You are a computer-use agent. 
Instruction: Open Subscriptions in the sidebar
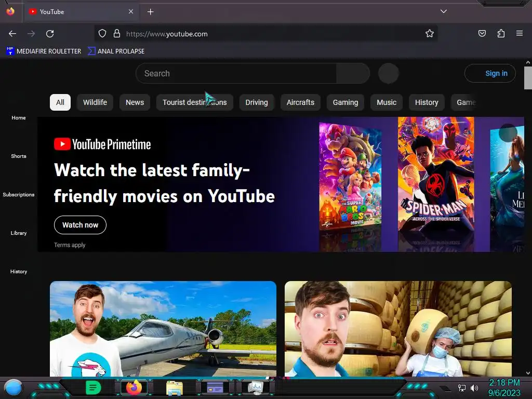pos(19,194)
